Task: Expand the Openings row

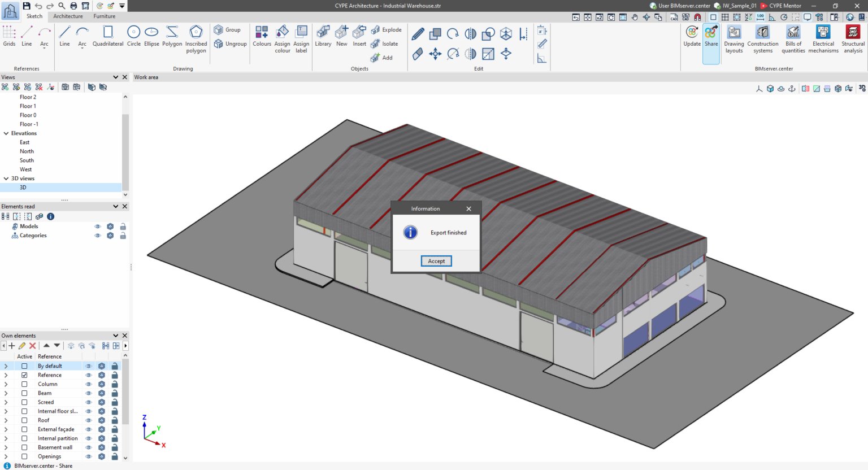Action: tap(6, 456)
